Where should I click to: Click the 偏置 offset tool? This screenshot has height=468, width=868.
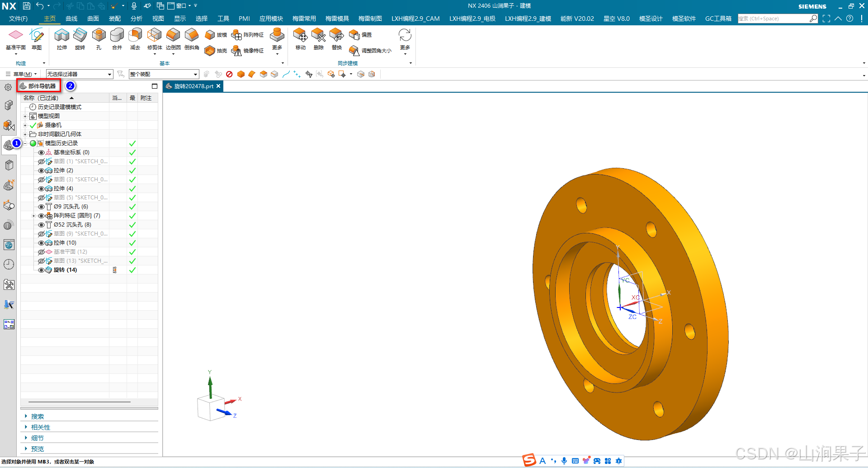click(360, 35)
